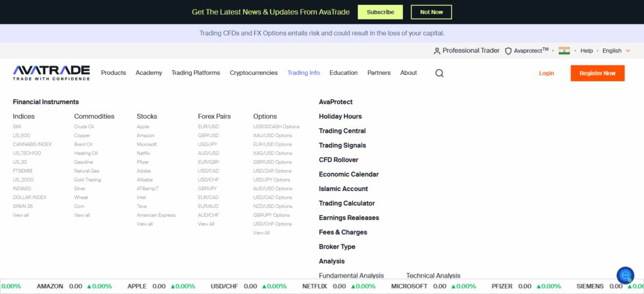Open Broker Type page
This screenshot has width=644, height=294.
click(x=337, y=246)
